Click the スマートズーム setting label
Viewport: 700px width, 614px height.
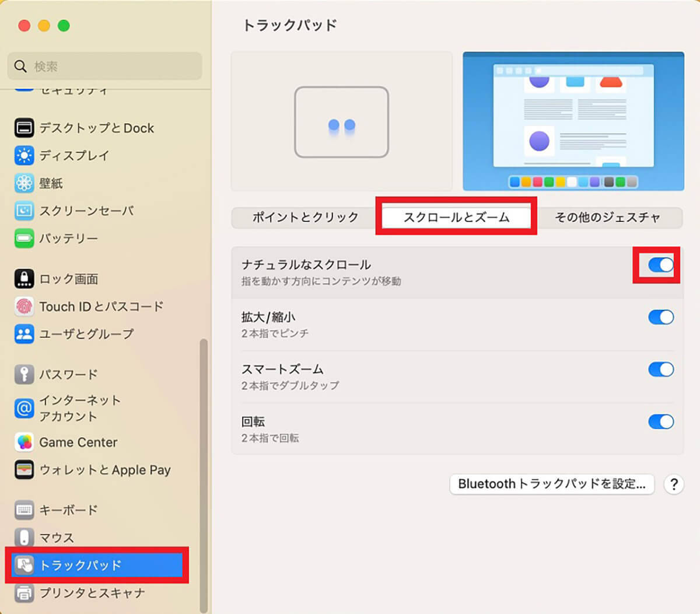pos(282,369)
